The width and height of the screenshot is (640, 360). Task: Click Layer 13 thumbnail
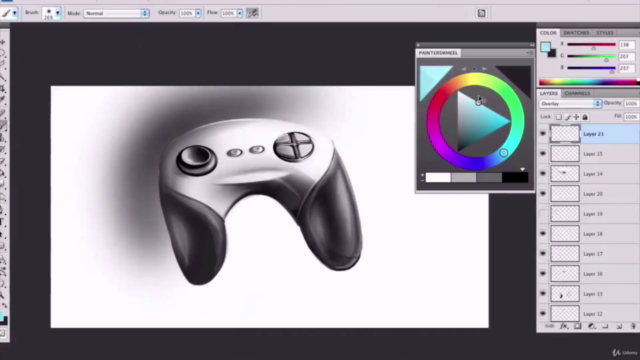565,294
